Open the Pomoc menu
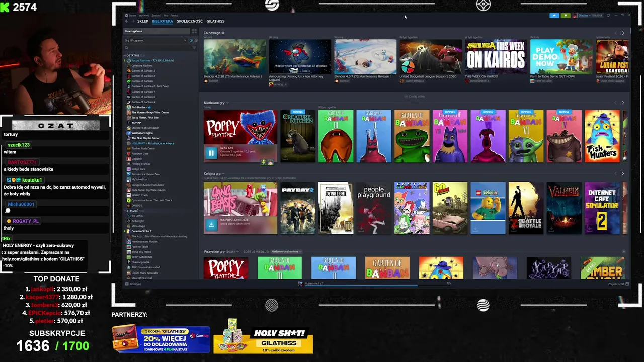 tap(174, 16)
